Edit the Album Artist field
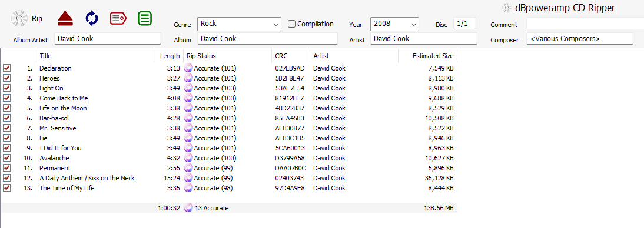The height and width of the screenshot is (228, 644). pyautogui.click(x=108, y=39)
